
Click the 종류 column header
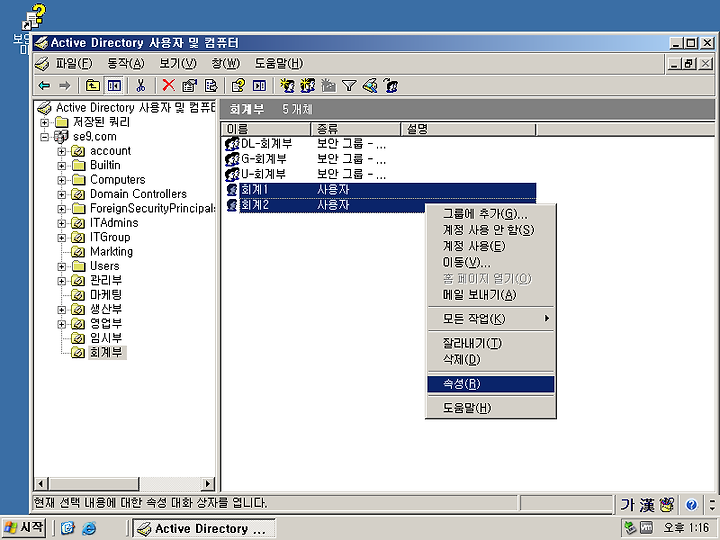(356, 129)
